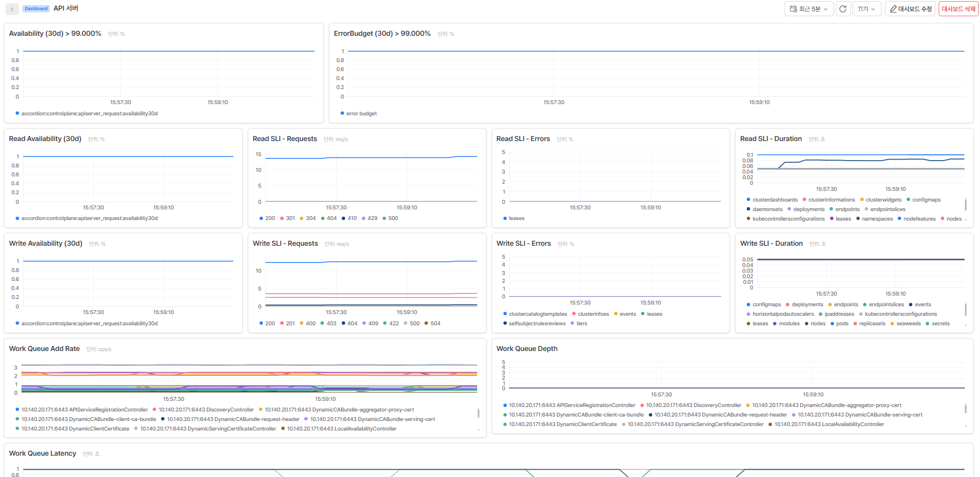Toggle clustercatalogtemplates in Write SLI - Errors legend
This screenshot has width=980, height=477.
pos(535,314)
